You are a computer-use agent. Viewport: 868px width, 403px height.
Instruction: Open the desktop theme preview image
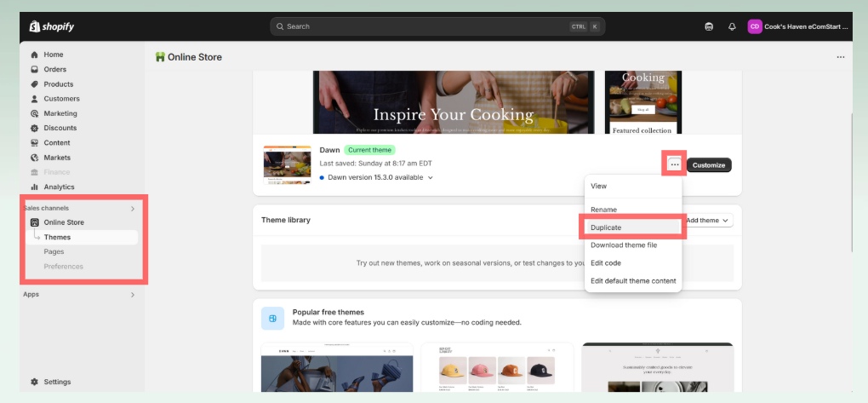(x=454, y=102)
